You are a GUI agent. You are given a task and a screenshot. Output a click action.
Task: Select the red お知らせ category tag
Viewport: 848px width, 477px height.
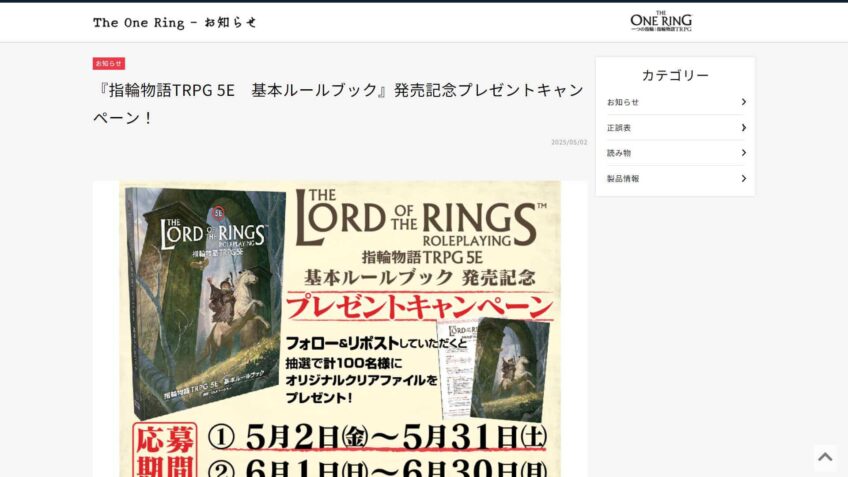[x=109, y=64]
